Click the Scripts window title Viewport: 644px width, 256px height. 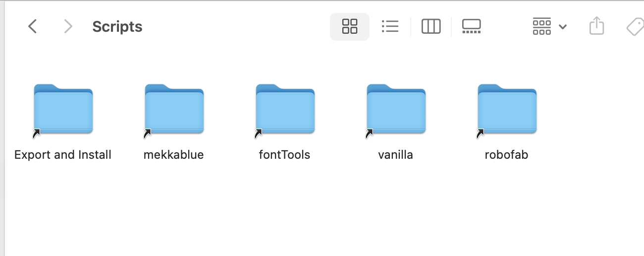pyautogui.click(x=117, y=27)
